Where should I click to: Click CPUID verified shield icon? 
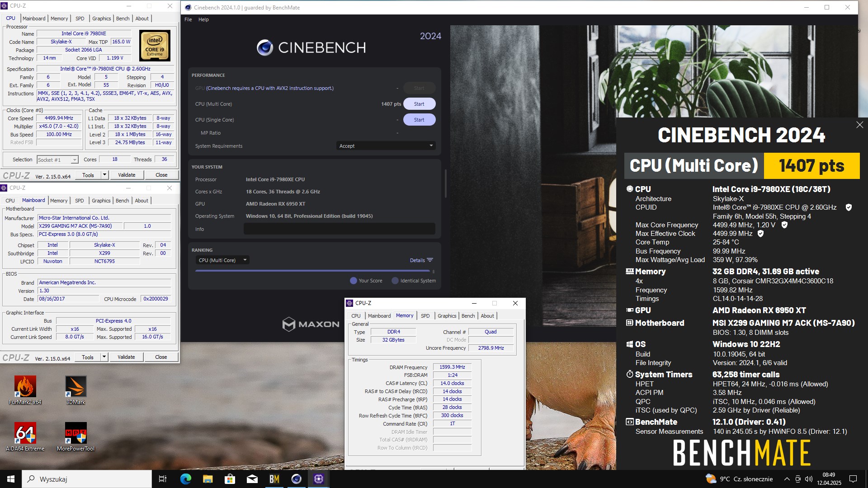(x=849, y=207)
